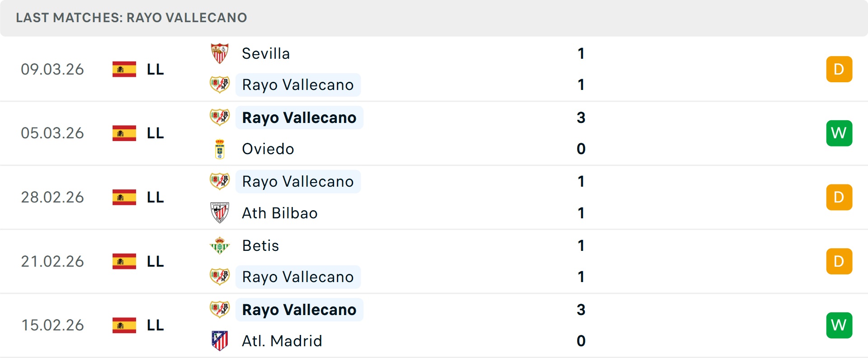Click the Spain flag beside 09.03.26
Viewport: 868px width, 358px height.
[x=123, y=69]
